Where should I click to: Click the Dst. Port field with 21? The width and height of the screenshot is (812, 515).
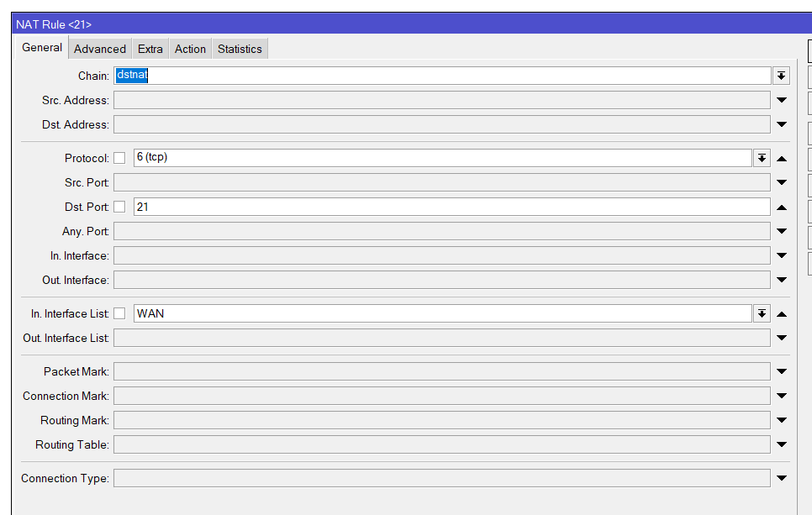click(452, 207)
